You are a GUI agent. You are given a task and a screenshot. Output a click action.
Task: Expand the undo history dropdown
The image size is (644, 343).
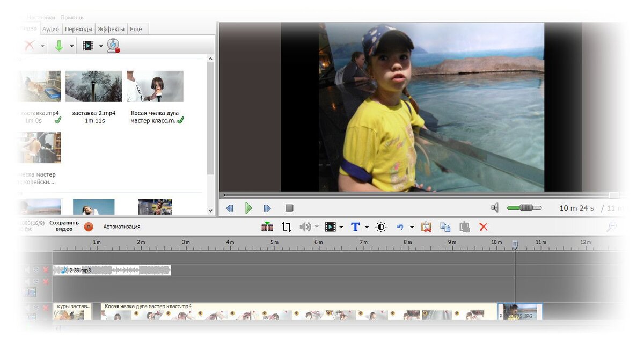tap(412, 227)
